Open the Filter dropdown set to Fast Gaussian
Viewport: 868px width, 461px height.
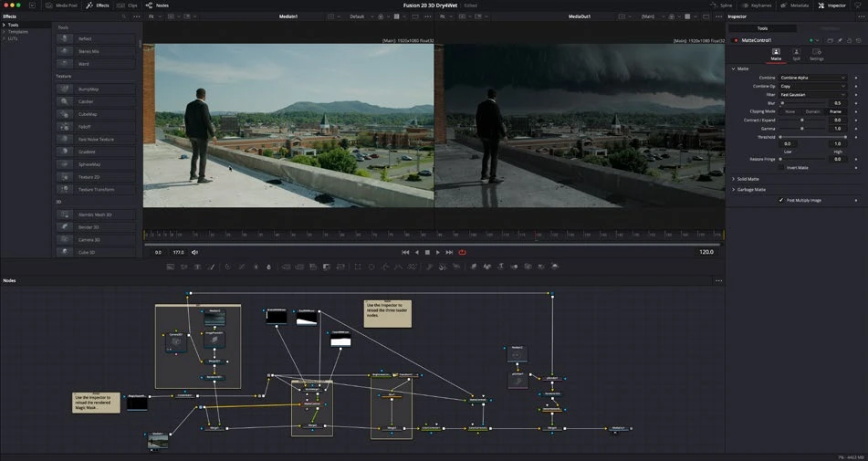pyautogui.click(x=812, y=95)
